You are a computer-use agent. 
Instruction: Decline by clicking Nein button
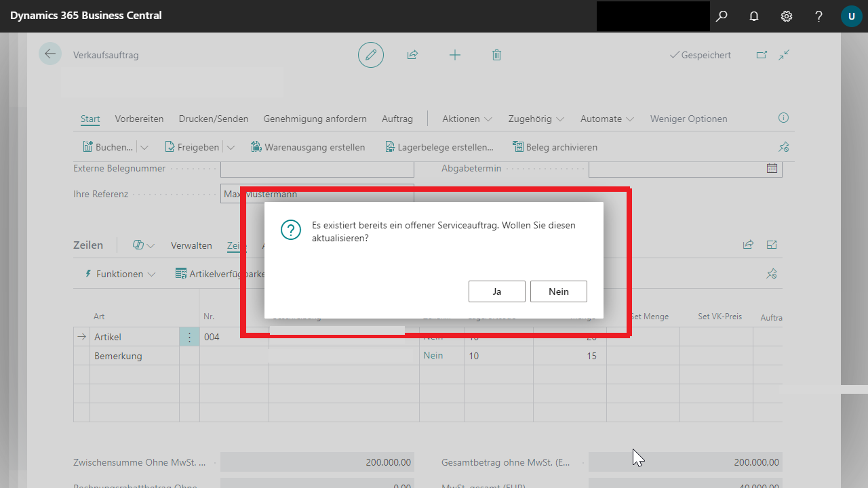[559, 291]
